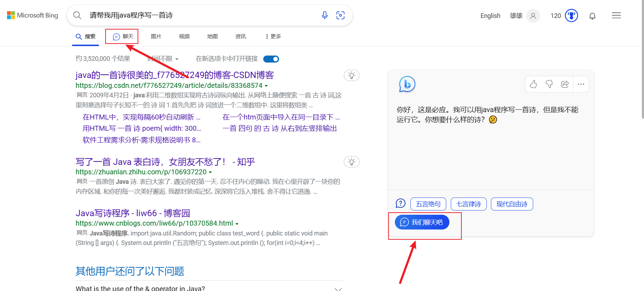This screenshot has width=644, height=291.
Task: Switch language to English
Action: tap(490, 16)
